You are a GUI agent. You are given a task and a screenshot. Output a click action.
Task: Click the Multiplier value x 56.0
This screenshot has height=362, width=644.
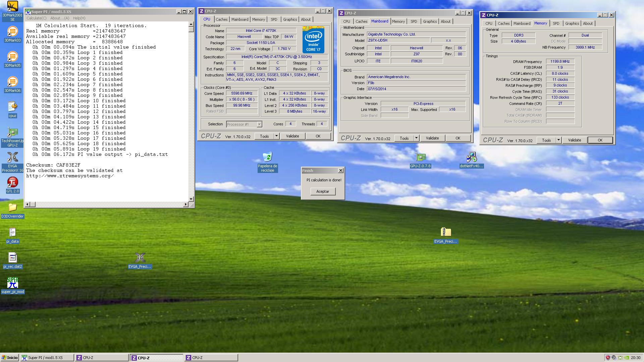click(242, 100)
